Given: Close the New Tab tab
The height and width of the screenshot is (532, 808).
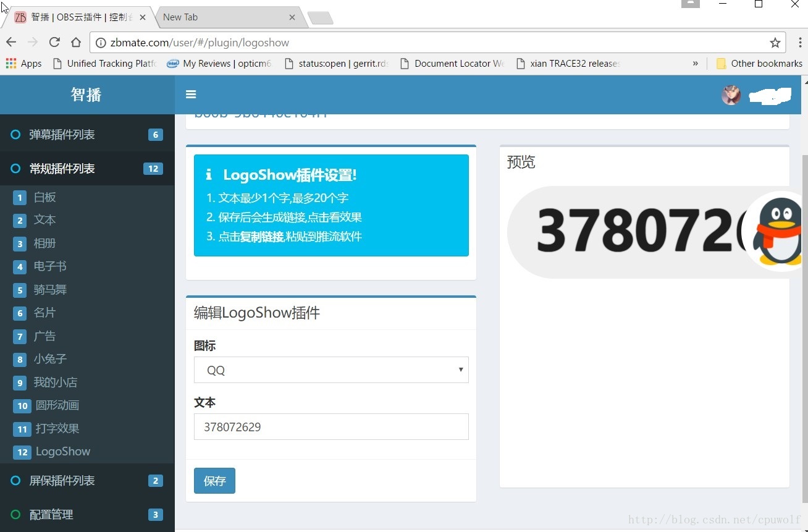Looking at the screenshot, I should [292, 17].
